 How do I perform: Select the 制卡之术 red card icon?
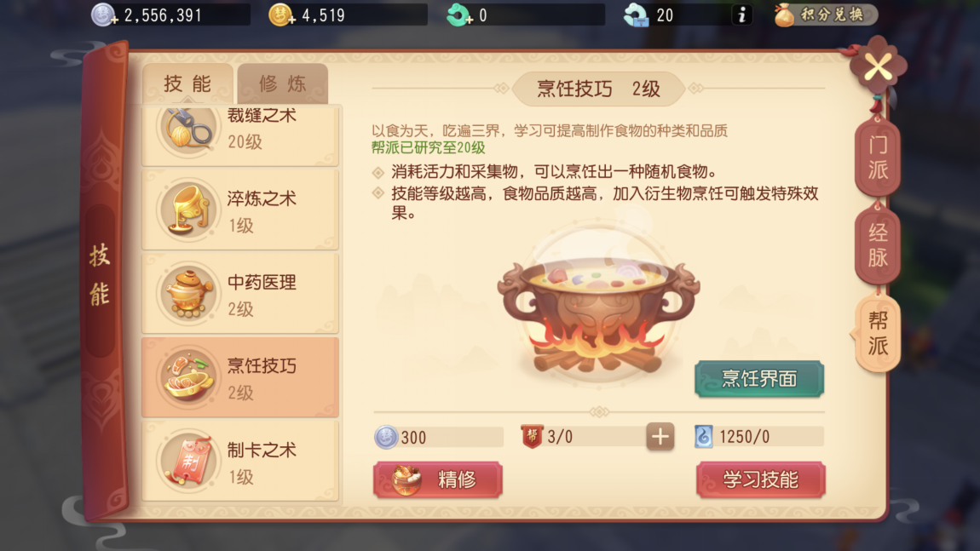click(187, 461)
